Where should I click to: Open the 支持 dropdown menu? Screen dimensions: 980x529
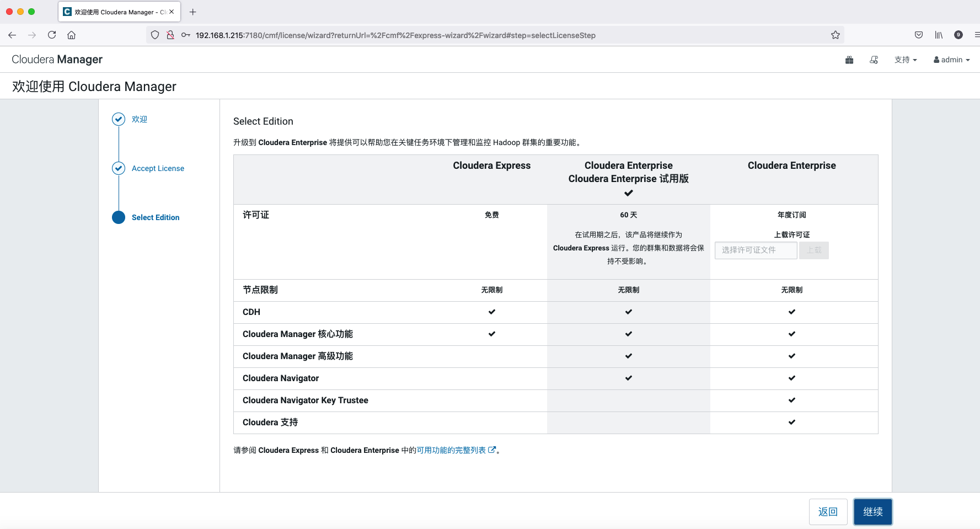(x=906, y=60)
